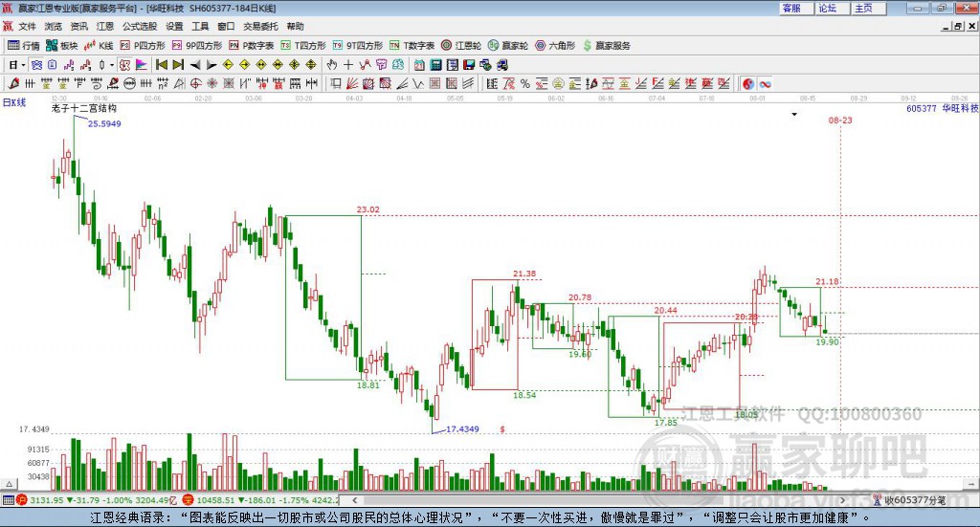
Task: Click the 08-23 date line marker
Action: pos(840,120)
